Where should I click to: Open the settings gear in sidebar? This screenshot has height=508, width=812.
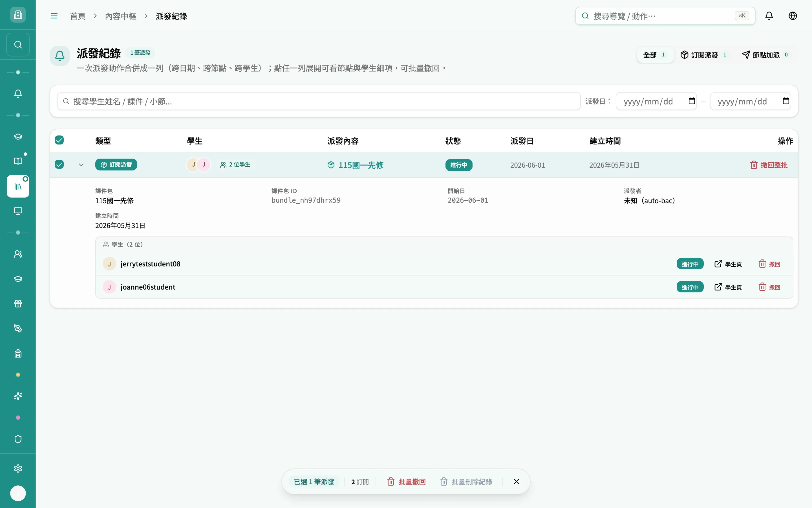tap(18, 468)
